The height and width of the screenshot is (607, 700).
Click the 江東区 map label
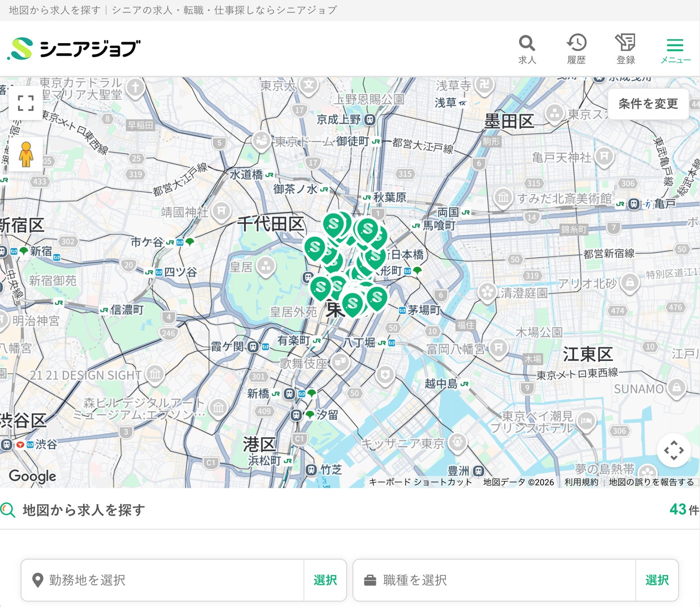(x=588, y=354)
